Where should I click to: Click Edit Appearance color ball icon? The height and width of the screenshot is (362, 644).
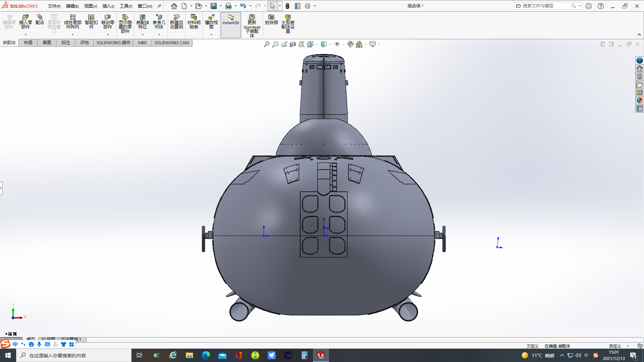click(x=350, y=44)
